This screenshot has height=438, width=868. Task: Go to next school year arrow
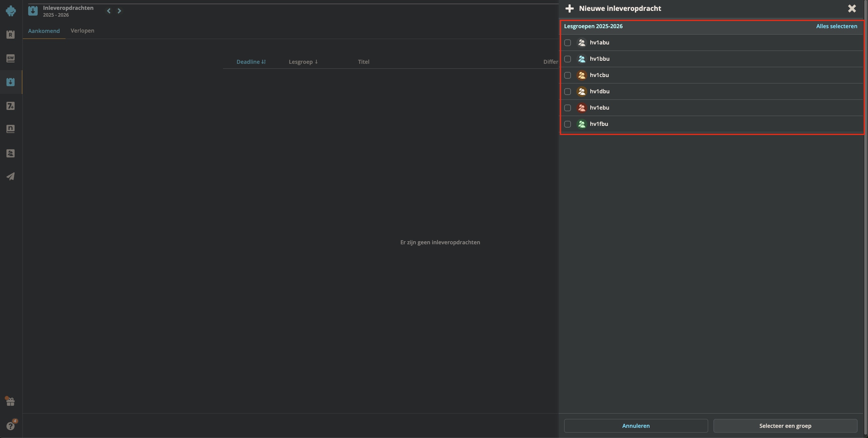point(119,11)
